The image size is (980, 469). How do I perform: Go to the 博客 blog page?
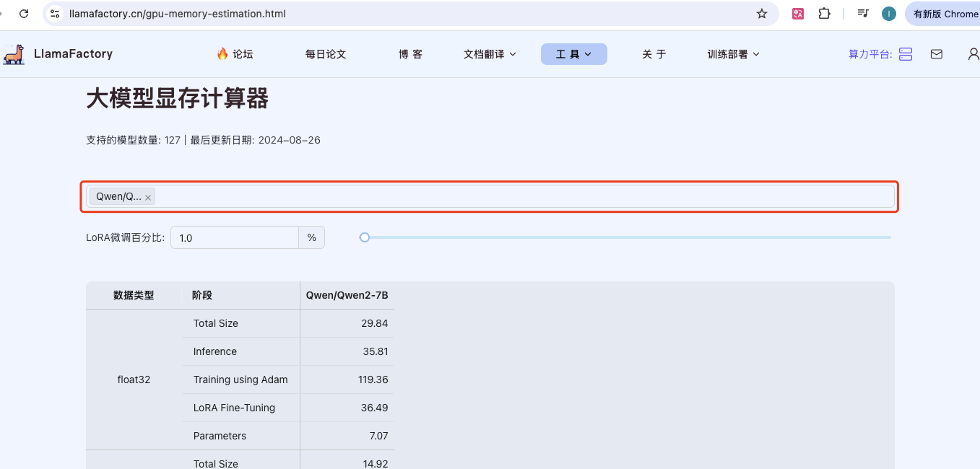pos(410,54)
